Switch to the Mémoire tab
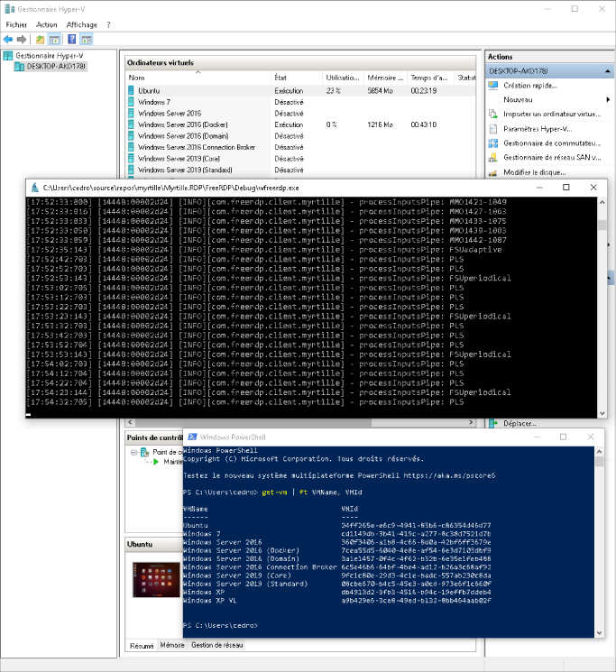Viewport: 616px width, 672px height. [x=172, y=645]
